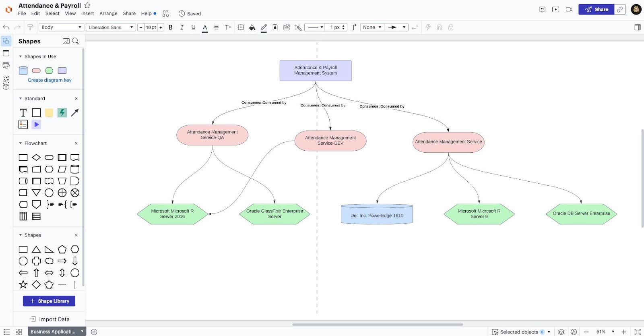Image resolution: width=644 pixels, height=336 pixels.
Task: Collapse the Standard shapes section
Action: pos(21,99)
